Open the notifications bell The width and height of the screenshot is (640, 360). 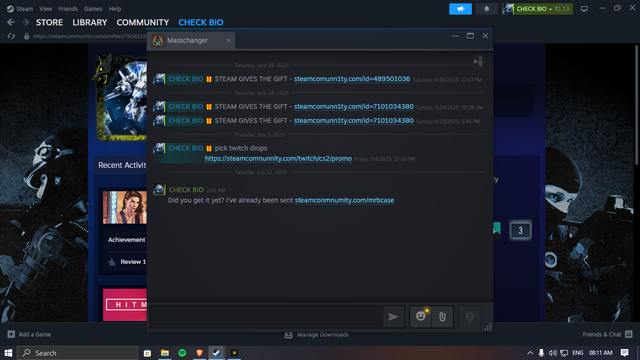click(487, 9)
